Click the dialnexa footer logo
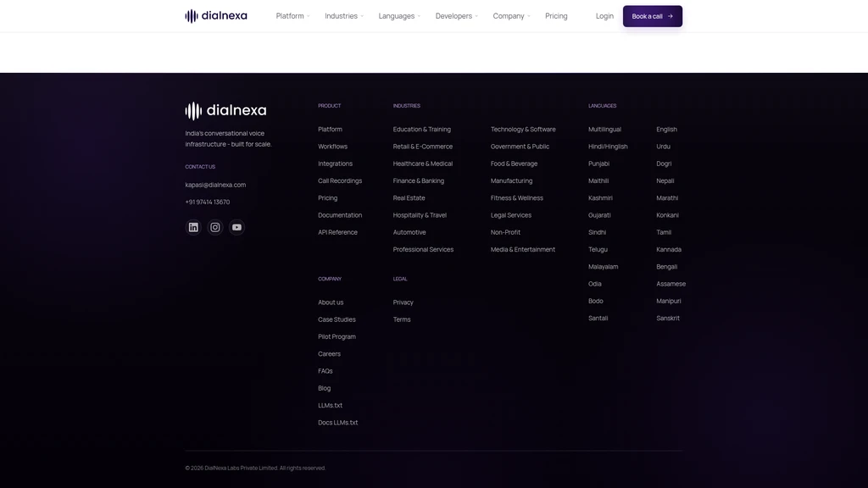868x488 pixels. click(x=225, y=111)
